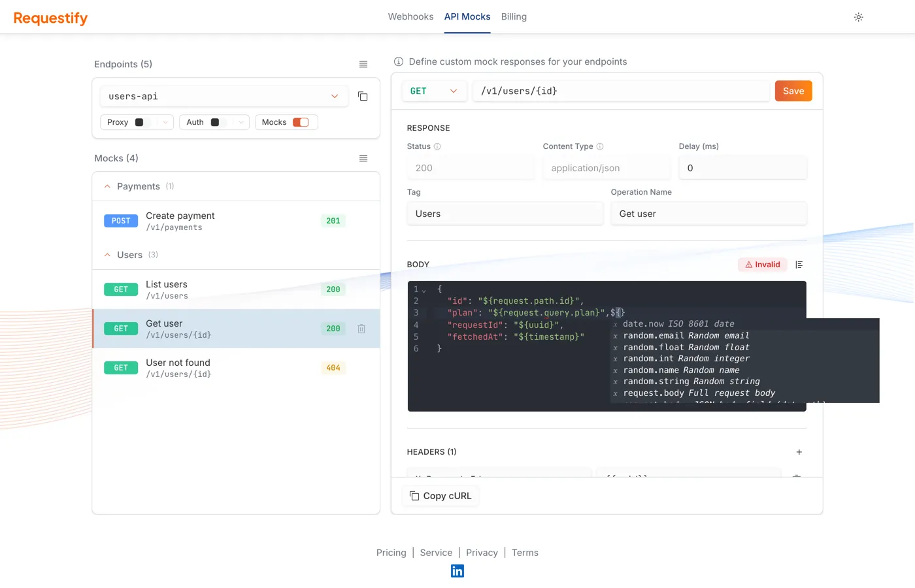Switch to the Billing tab
915x588 pixels.
coord(514,17)
